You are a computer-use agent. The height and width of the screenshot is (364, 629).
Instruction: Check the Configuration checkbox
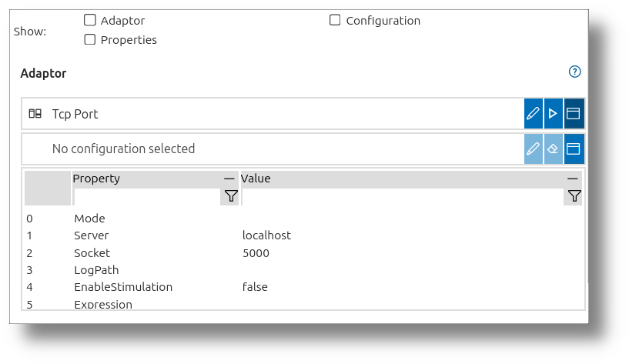pyautogui.click(x=335, y=20)
